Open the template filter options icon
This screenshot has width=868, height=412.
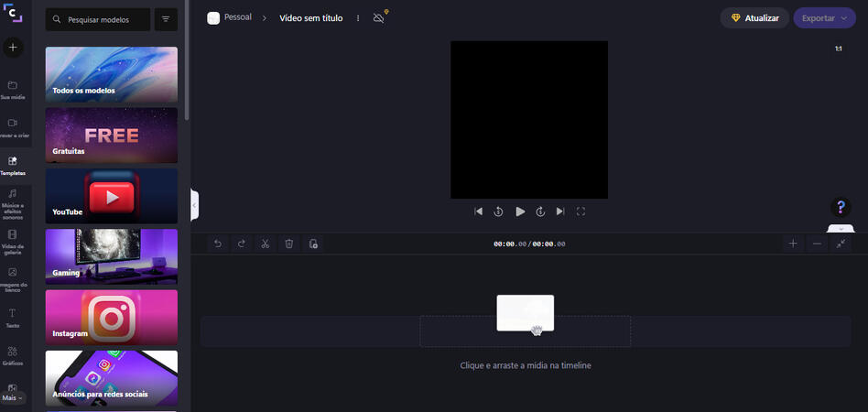166,19
